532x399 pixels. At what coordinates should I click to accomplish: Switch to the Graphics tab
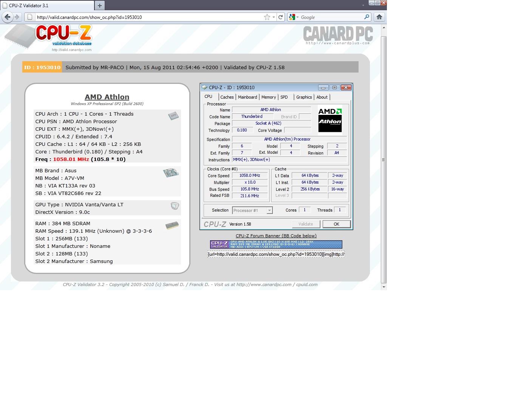click(x=304, y=97)
